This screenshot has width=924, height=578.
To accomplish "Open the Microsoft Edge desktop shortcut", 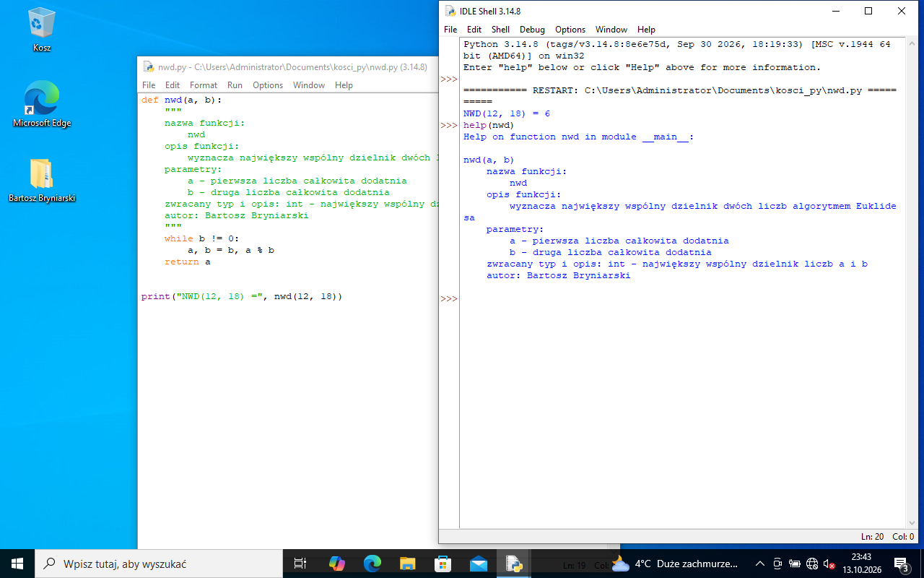I will (42, 105).
